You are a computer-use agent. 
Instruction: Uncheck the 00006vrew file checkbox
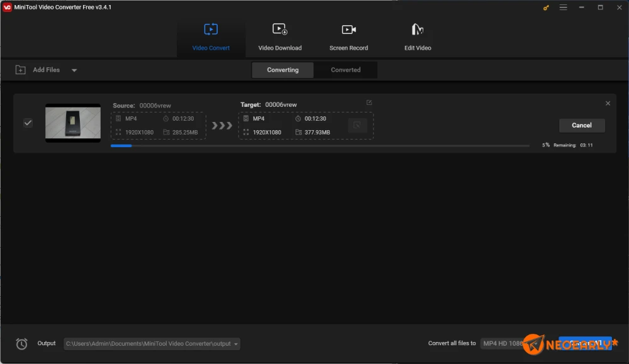(x=28, y=123)
